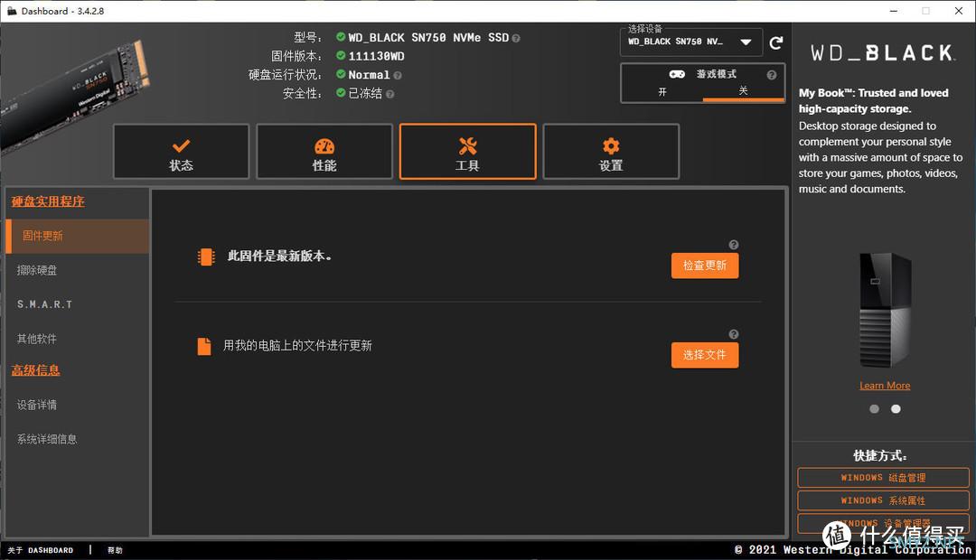Screen dimensions: 976x560
Task: Click the file icon beside 用我的电脑上的文件进行更新
Action: [x=204, y=346]
